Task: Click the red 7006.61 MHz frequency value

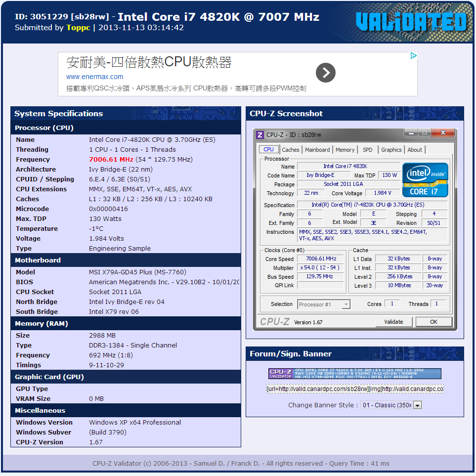Action: pyautogui.click(x=111, y=160)
